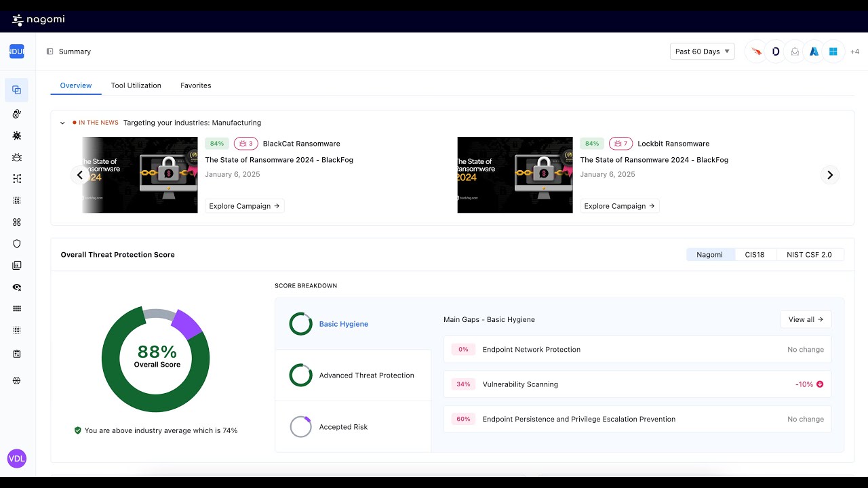
Task: Click the bug badge showing 7
Action: [x=620, y=144]
